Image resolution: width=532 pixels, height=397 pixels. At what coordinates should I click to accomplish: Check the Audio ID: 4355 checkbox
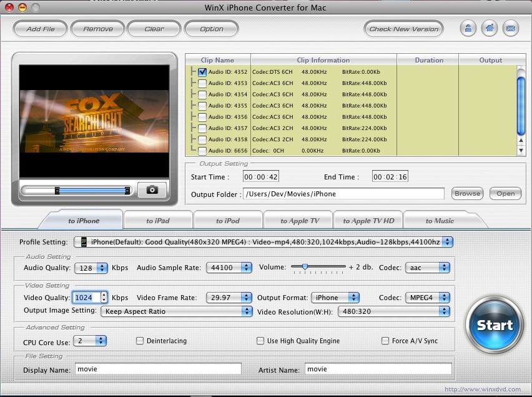coord(202,106)
